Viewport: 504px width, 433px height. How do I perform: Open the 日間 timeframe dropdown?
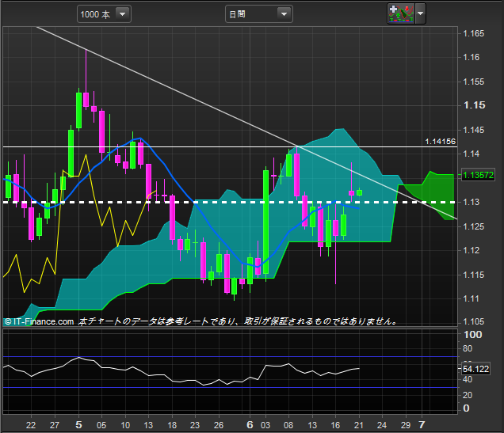[x=259, y=14]
